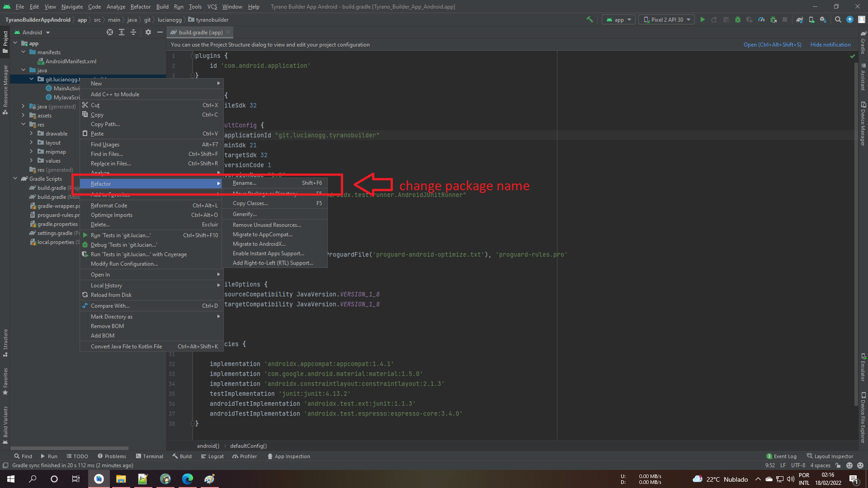868x488 pixels.
Task: Choose Find Usages from context menu
Action: coord(105,145)
